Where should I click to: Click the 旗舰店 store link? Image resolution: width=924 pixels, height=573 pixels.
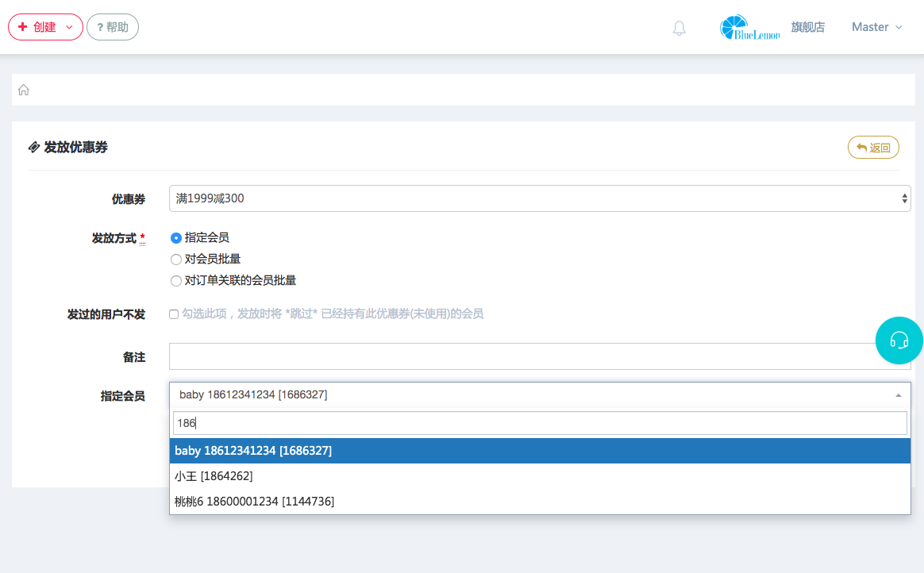pos(807,27)
